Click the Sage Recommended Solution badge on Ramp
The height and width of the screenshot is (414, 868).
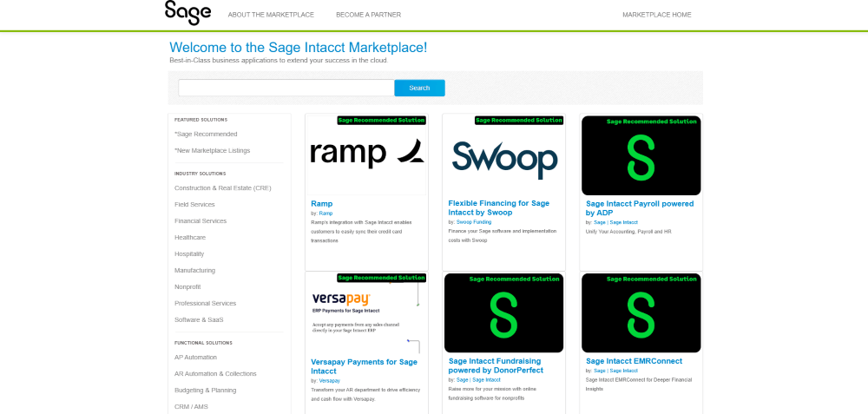pos(381,120)
